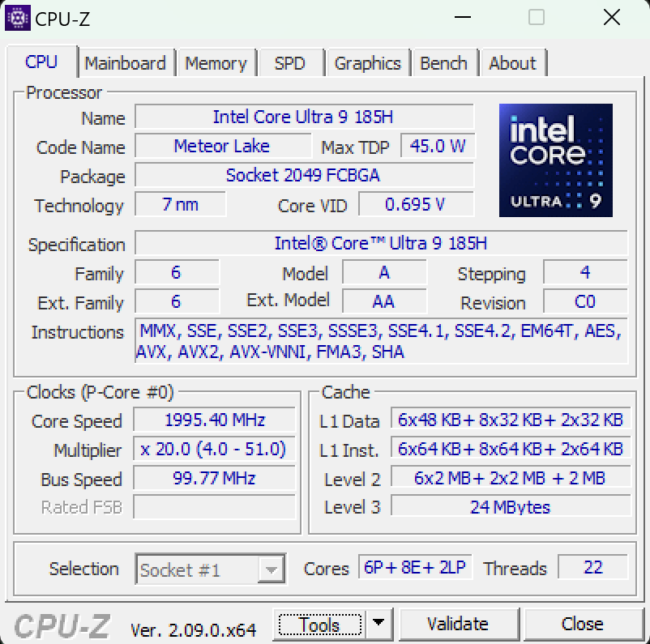The width and height of the screenshot is (650, 644).
Task: Switch to the Mainboard tab
Action: (x=126, y=62)
